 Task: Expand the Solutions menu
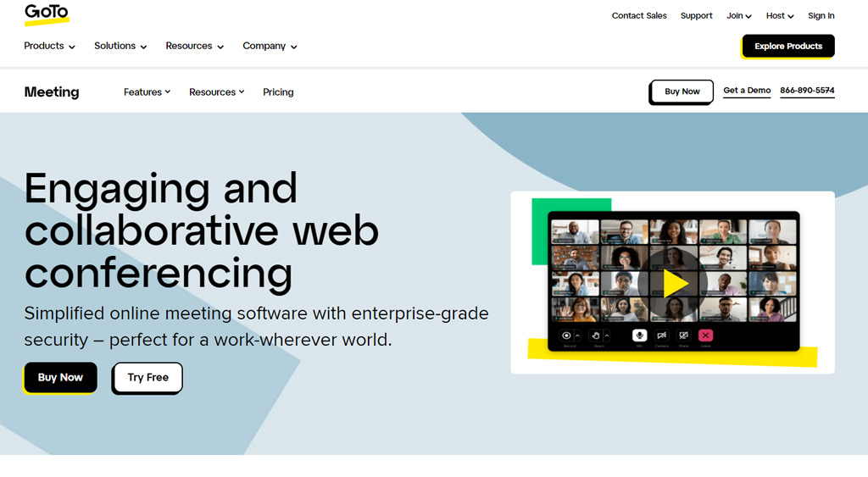[120, 46]
